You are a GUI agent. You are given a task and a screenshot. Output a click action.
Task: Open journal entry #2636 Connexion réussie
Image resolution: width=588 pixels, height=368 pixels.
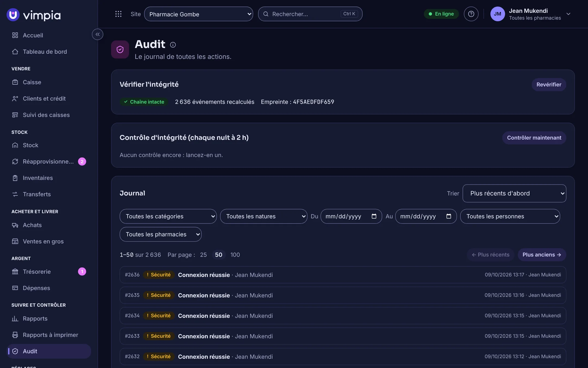(x=343, y=275)
